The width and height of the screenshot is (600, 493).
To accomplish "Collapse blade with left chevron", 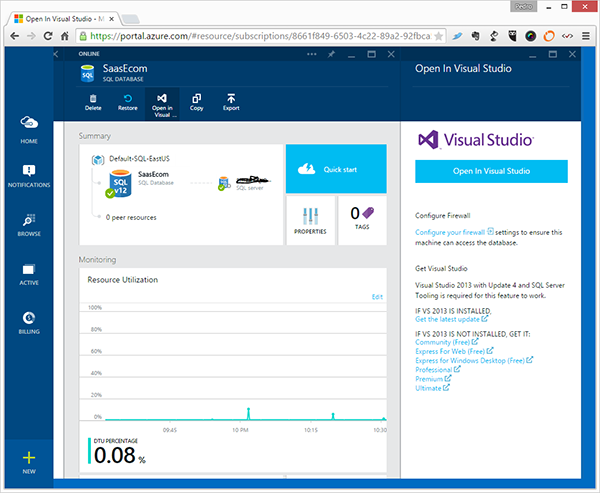I will click(x=56, y=54).
